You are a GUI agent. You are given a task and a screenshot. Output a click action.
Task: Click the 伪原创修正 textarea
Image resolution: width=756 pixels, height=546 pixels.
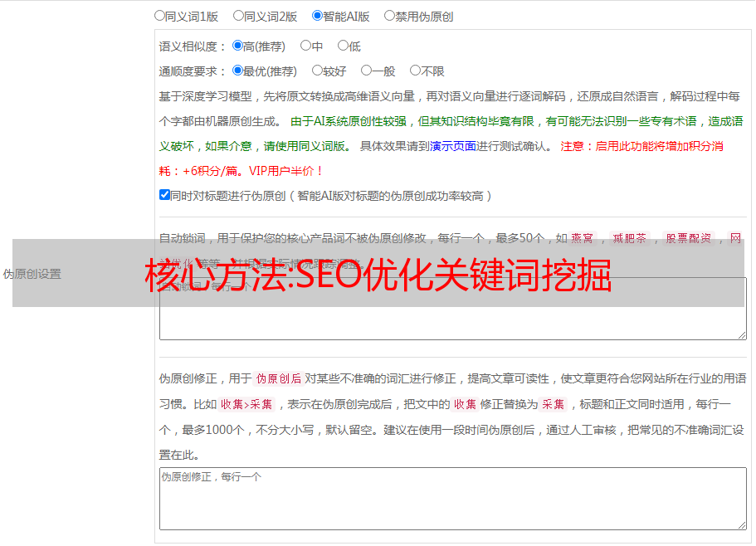453,499
